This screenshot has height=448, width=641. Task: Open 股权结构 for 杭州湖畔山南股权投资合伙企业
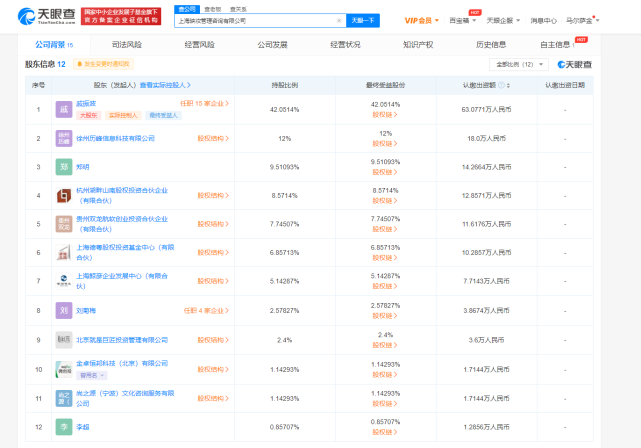tap(213, 195)
